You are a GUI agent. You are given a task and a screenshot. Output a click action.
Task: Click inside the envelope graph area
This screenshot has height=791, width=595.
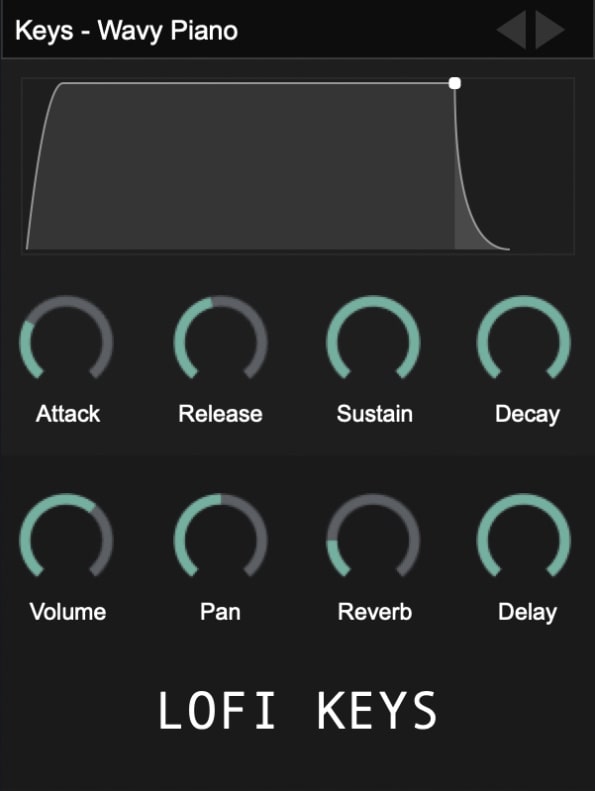click(x=298, y=166)
